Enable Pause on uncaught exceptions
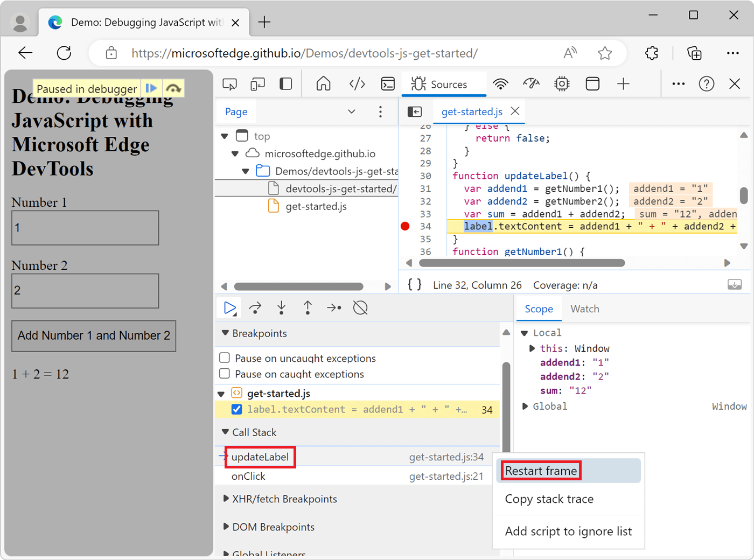This screenshot has width=754, height=560. (226, 358)
